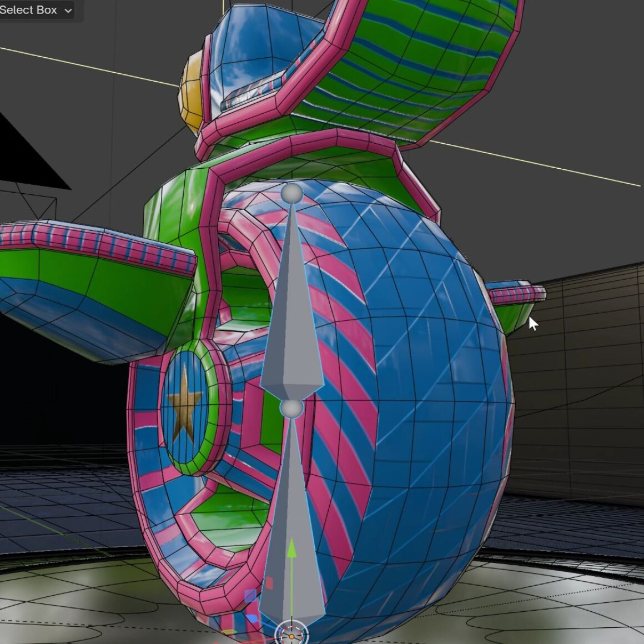Click the blue square plane handle of gizmo
This screenshot has height=644, width=644.
coord(250,596)
